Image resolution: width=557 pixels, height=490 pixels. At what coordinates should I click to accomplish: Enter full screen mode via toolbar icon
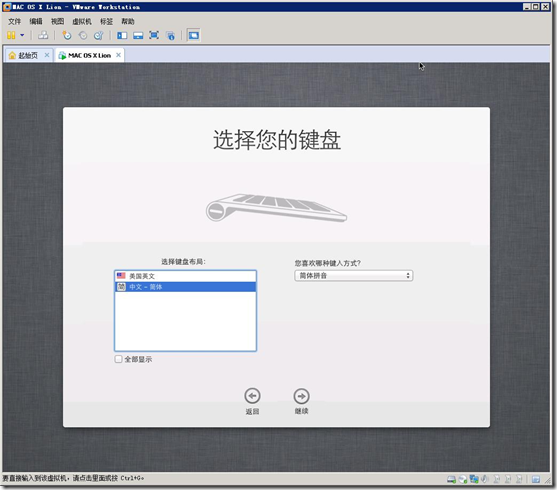click(x=154, y=35)
